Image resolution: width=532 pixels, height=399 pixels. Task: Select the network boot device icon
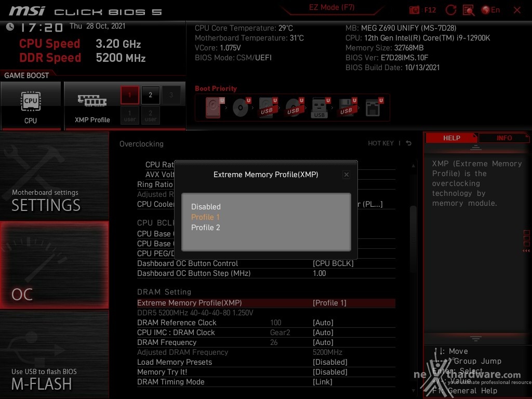point(374,108)
